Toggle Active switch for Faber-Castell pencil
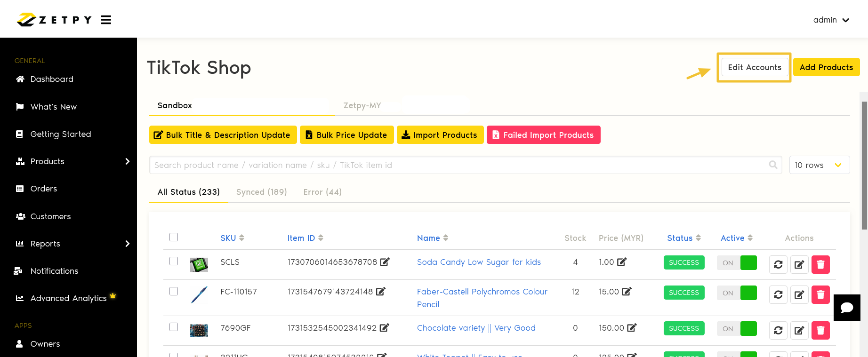Image resolution: width=868 pixels, height=357 pixels. coord(737,293)
